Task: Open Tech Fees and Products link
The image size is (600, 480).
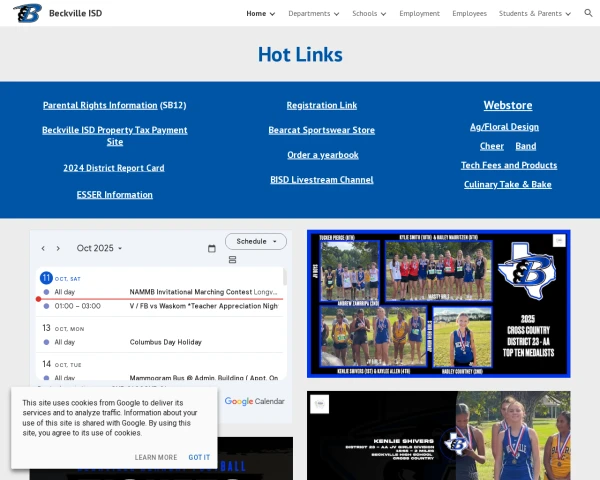Action: tap(509, 165)
